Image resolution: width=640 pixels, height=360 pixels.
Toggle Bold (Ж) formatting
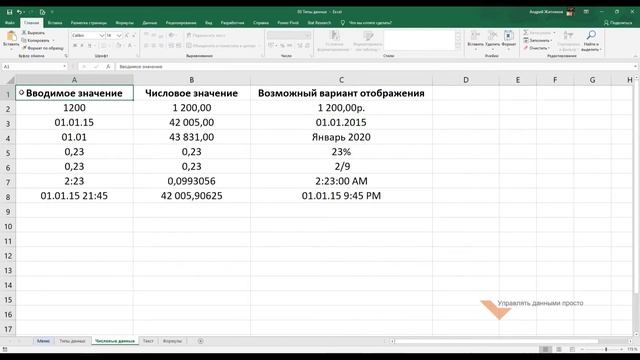coord(75,45)
